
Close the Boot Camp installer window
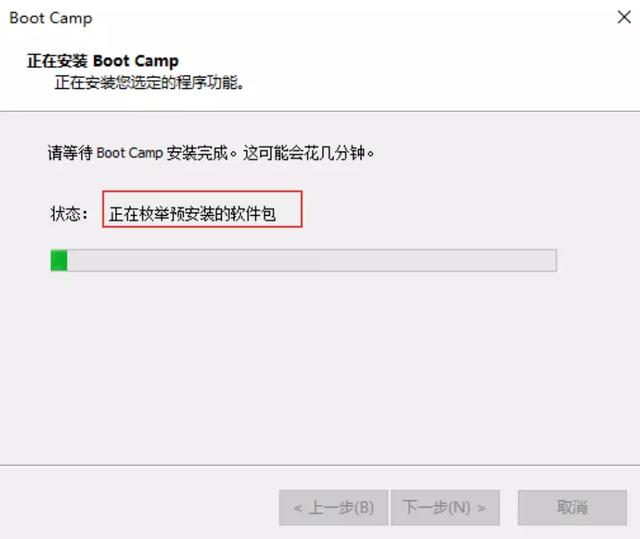(x=624, y=18)
